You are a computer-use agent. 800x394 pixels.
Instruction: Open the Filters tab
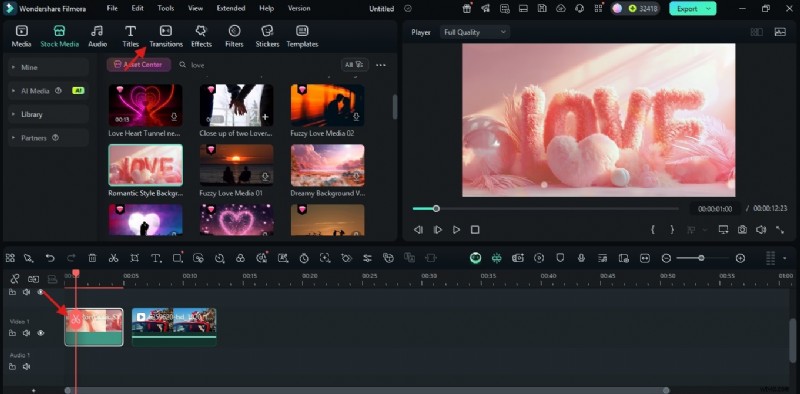click(234, 36)
